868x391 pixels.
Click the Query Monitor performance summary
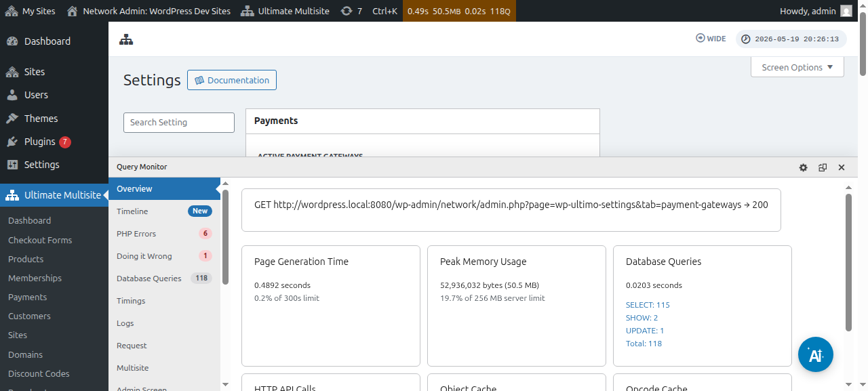click(459, 11)
